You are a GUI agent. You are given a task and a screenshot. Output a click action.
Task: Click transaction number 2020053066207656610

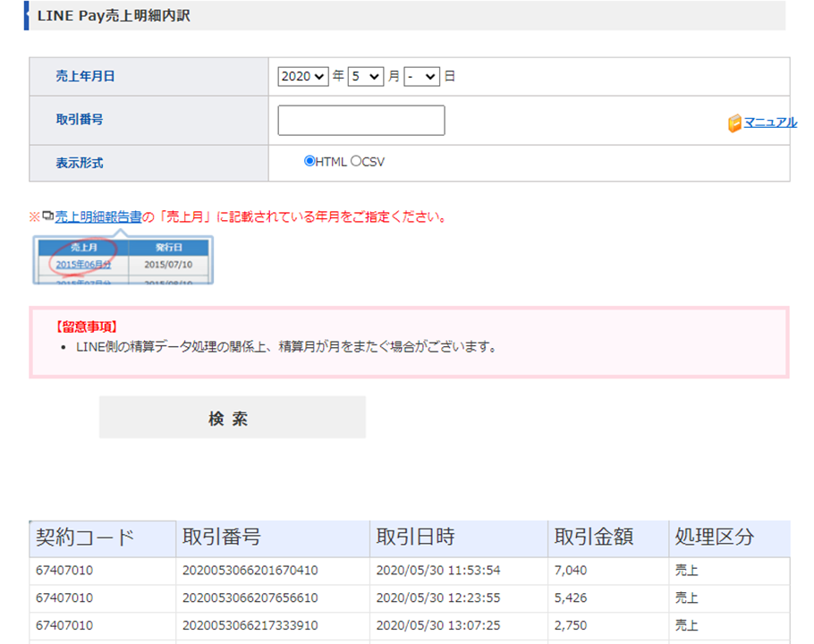[250, 597]
